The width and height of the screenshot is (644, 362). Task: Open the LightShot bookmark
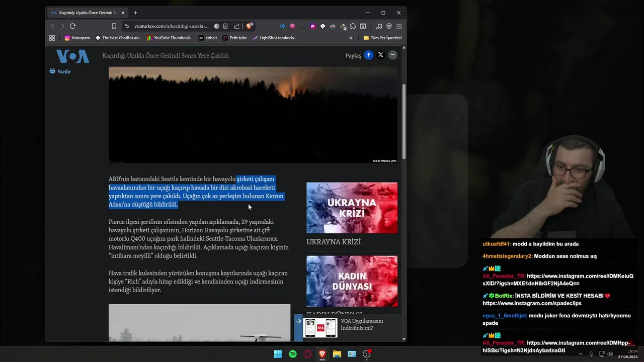[x=275, y=38]
